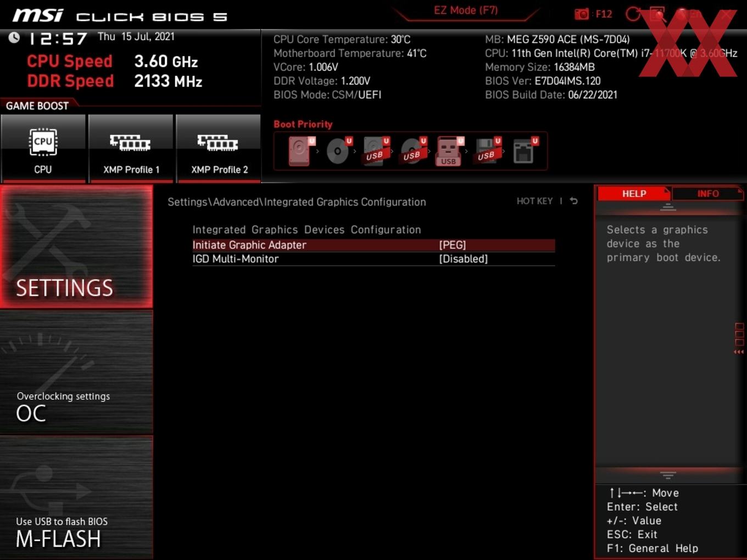The width and height of the screenshot is (747, 560).
Task: Click the Integrated Graphics Devices Configuration heading
Action: [x=306, y=229]
